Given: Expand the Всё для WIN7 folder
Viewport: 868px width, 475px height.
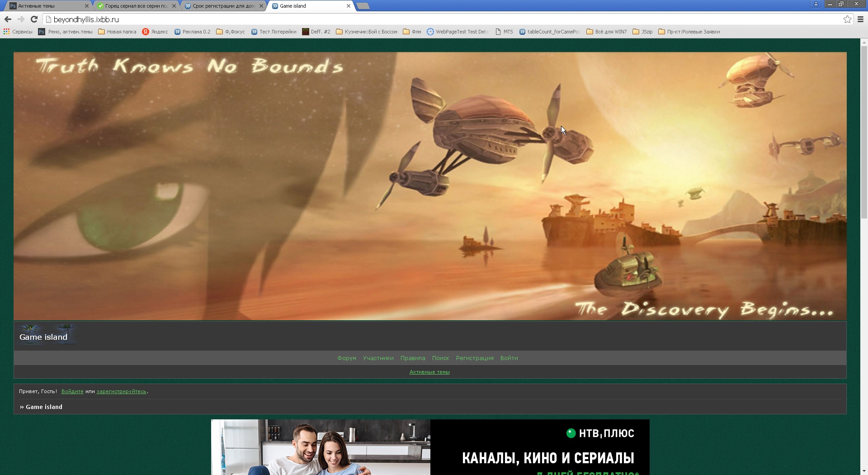Looking at the screenshot, I should point(606,32).
